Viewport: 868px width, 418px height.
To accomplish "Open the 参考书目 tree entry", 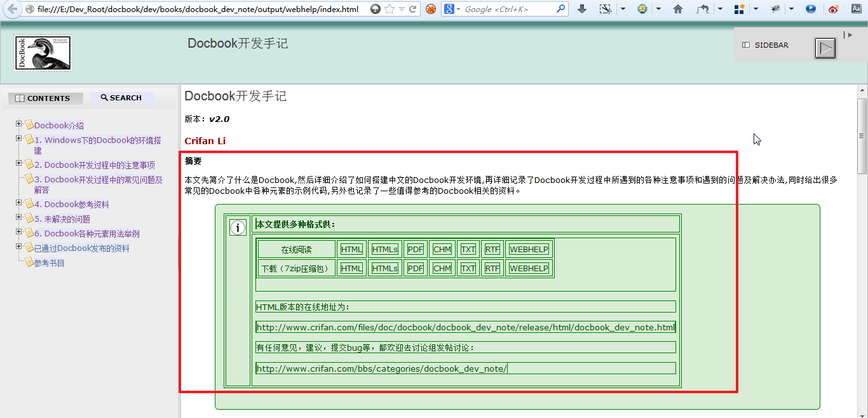I will [x=50, y=263].
